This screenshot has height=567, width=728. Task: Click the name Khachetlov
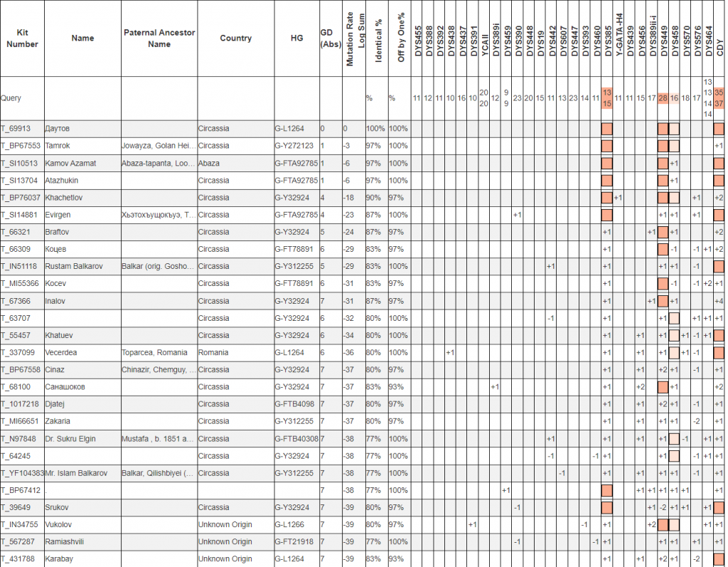click(x=65, y=198)
